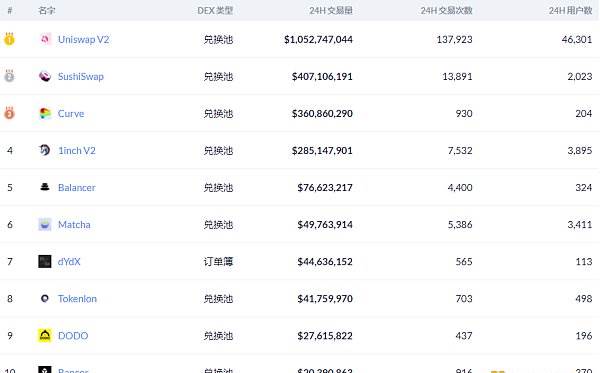Click the SushiSwap logo icon

tap(45, 76)
